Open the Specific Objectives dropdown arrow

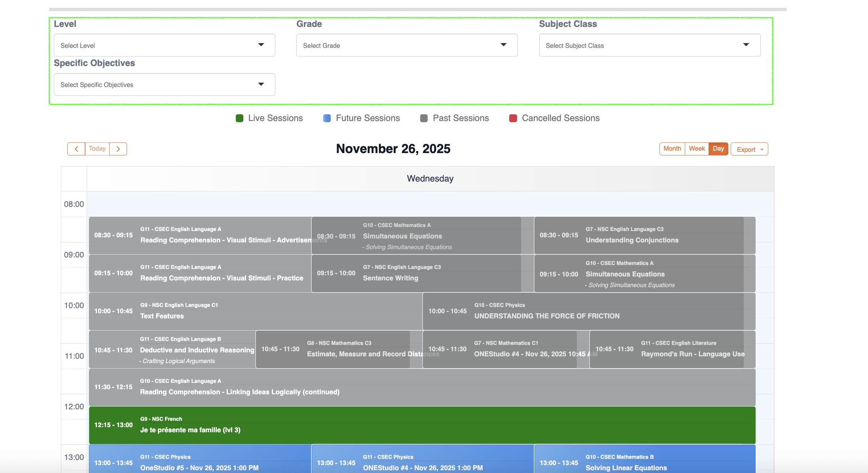pos(261,84)
